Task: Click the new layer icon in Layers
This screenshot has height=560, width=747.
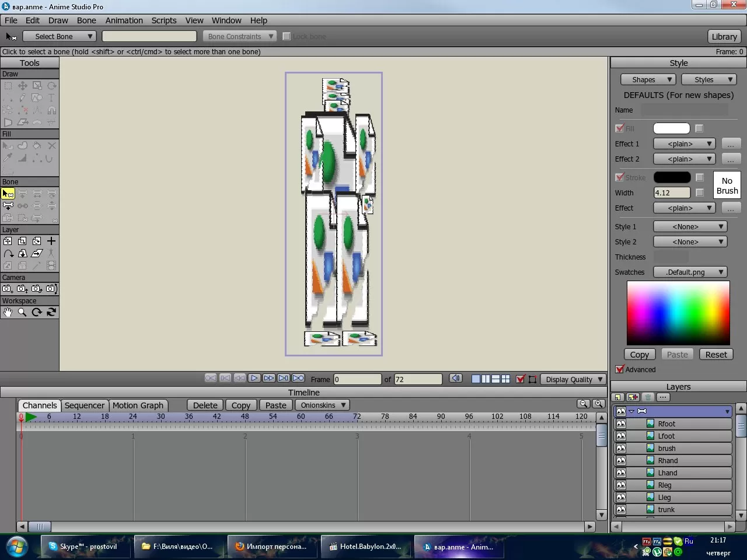Action: pos(619,397)
